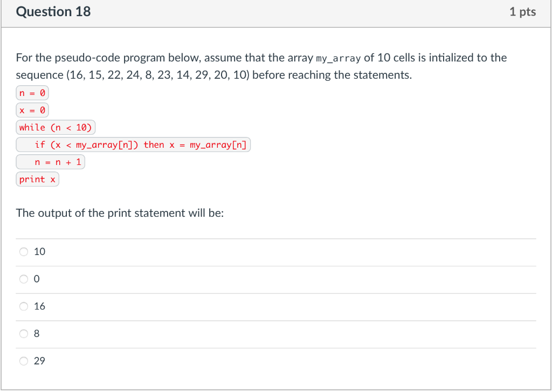The width and height of the screenshot is (552, 392).
Task: Click the "n = n + 1" snippet
Action: [x=50, y=161]
